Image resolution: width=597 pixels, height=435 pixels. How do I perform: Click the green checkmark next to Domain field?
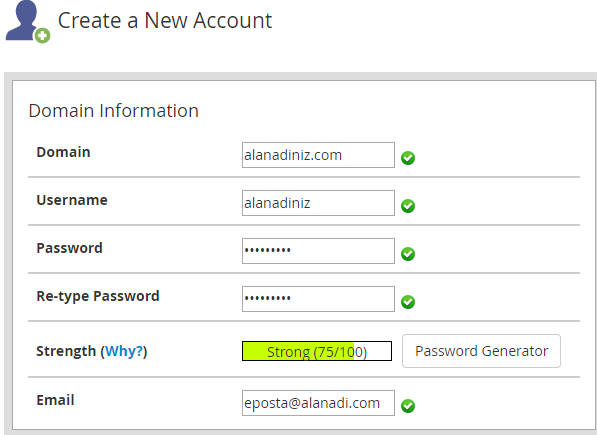(408, 158)
